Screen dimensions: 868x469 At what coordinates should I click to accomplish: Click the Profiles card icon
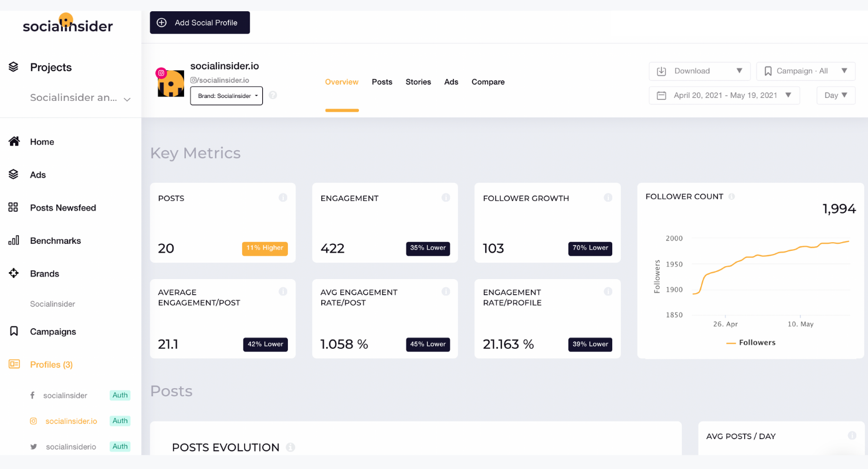14,364
